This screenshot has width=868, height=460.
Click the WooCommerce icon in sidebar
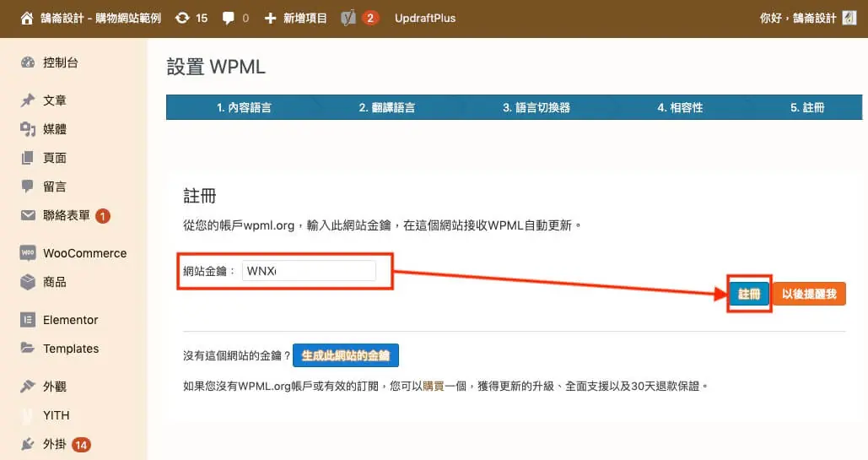28,252
